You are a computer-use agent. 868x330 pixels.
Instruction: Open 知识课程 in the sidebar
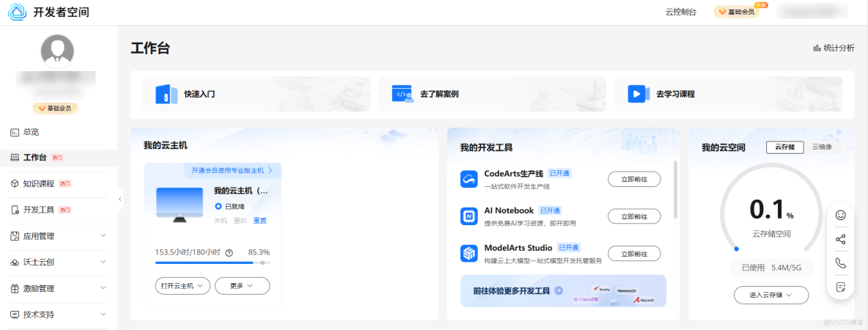(x=39, y=183)
